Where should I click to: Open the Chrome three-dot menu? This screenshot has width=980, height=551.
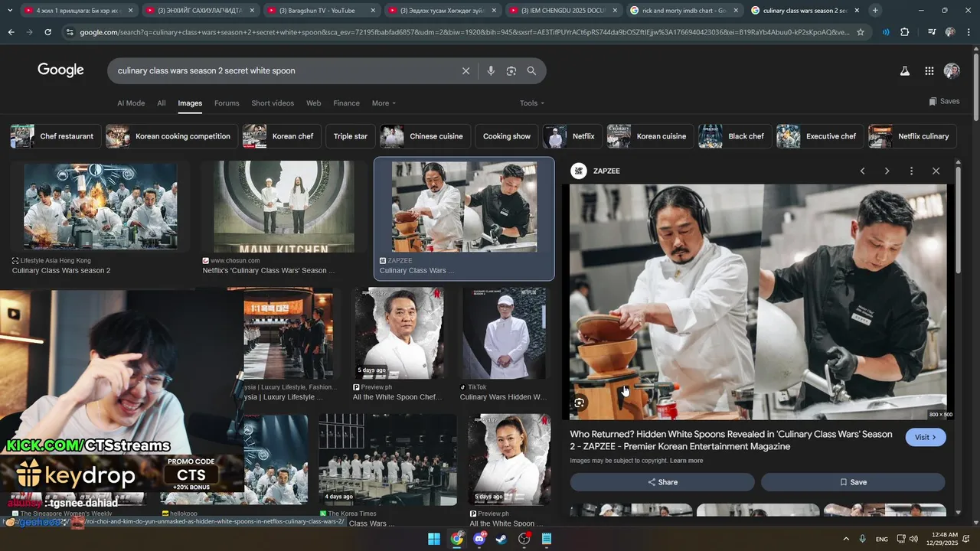(969, 32)
